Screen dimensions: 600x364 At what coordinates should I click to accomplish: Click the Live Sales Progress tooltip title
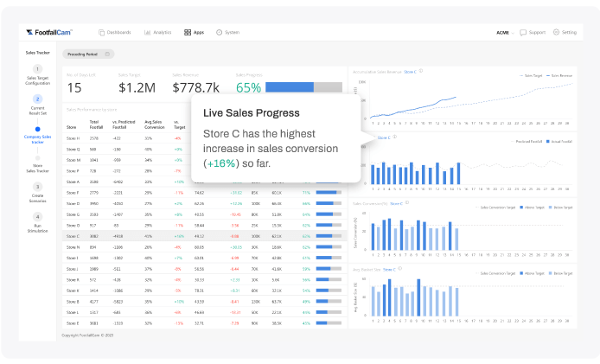pos(252,113)
